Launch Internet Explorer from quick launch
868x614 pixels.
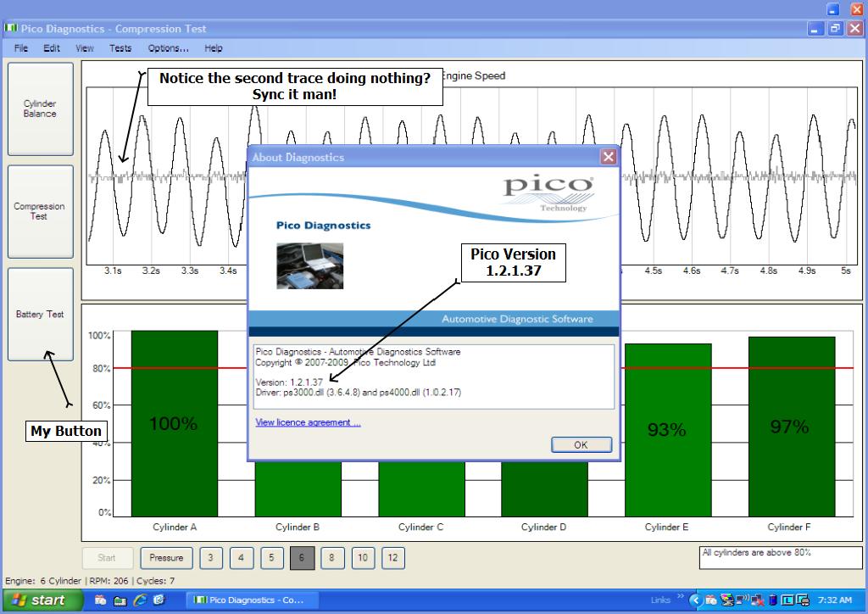tap(140, 600)
